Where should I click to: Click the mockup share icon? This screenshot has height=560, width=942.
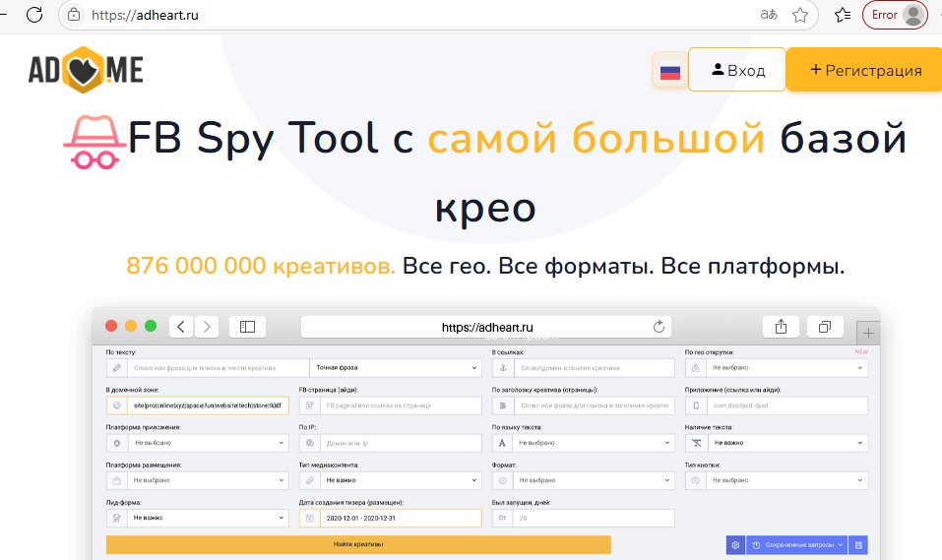[x=781, y=327]
